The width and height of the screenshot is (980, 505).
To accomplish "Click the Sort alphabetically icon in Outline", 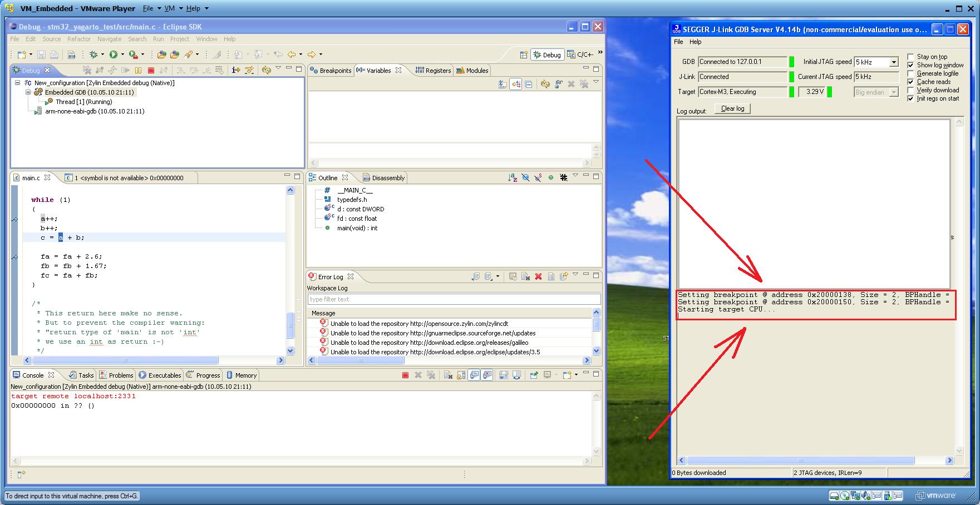I will [513, 177].
